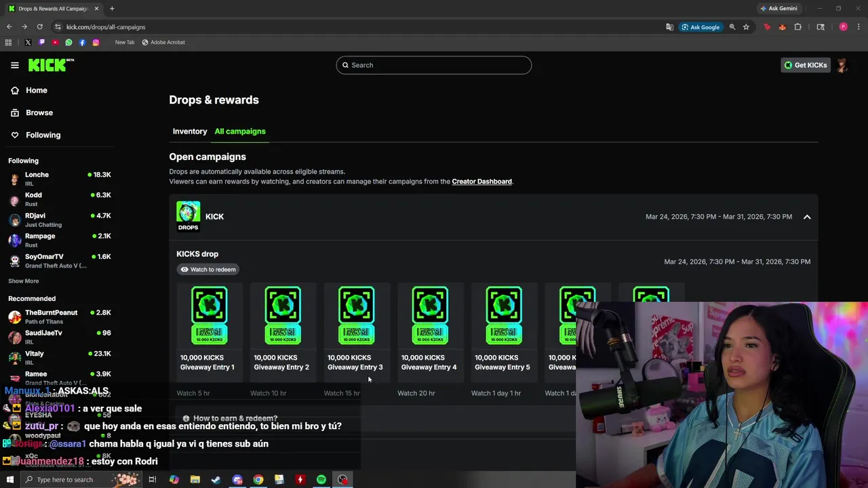Open the Chrome extensions puzzle icon
Screen dimensions: 868x488
click(x=797, y=27)
